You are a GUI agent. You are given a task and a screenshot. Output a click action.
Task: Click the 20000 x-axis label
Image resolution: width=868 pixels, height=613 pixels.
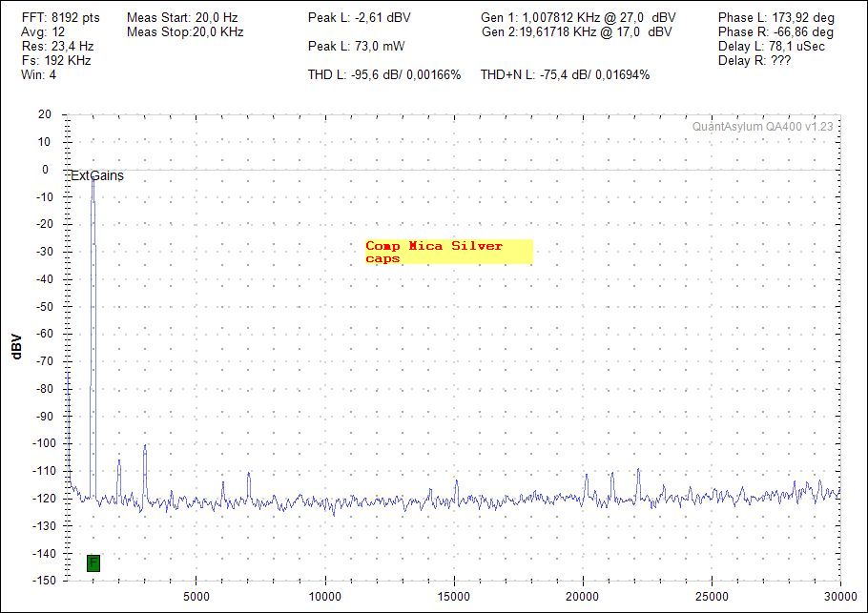pyautogui.click(x=583, y=597)
